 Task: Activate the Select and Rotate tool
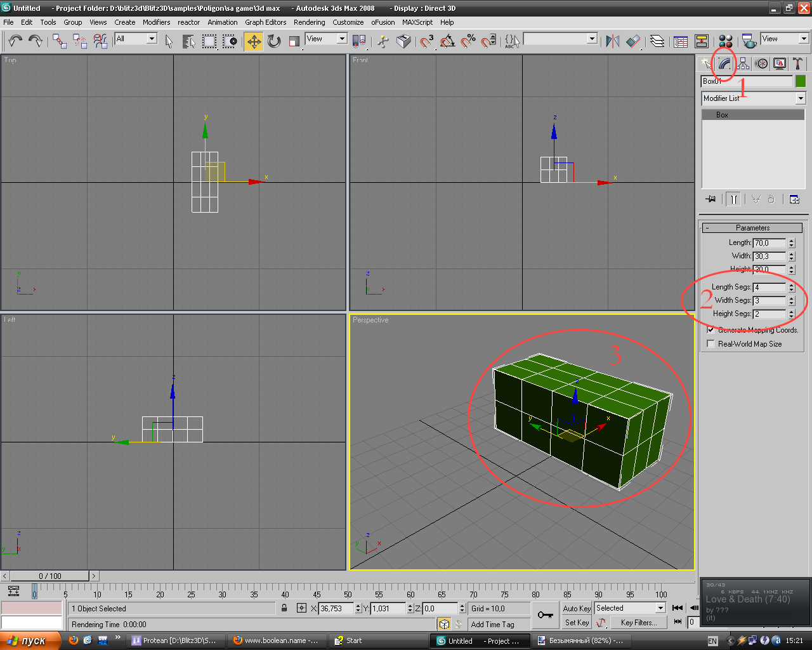[274, 42]
